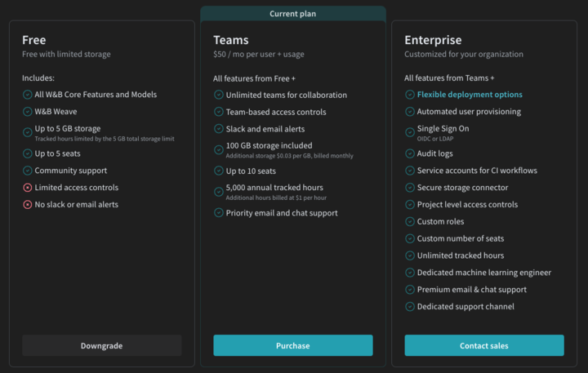588x373 pixels.
Task: Click 'Service accounts for CI workflows' text
Action: pos(477,171)
